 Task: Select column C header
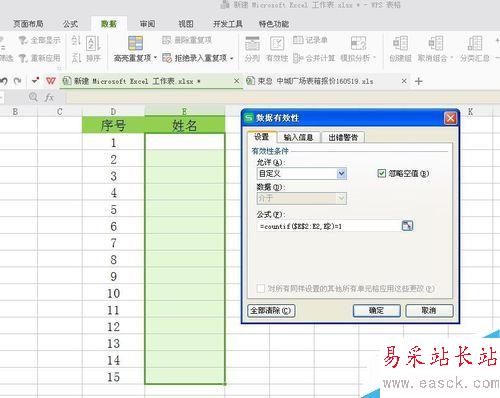(60, 111)
